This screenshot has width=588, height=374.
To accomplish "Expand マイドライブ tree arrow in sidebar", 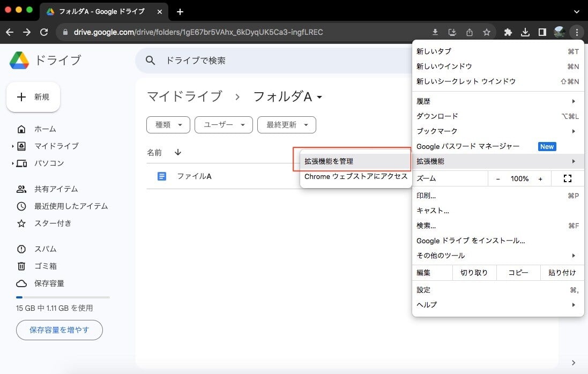I will (12, 146).
